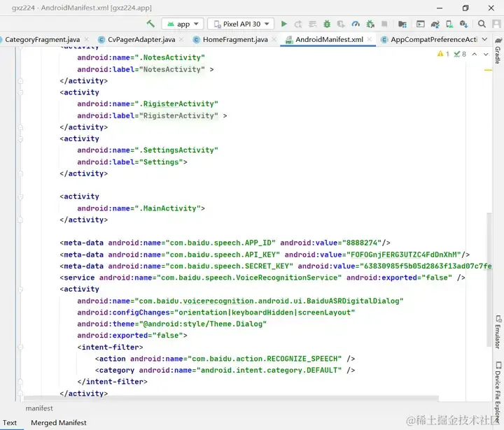Click the Apply Code Changes icon
The width and height of the screenshot is (504, 430).
[312, 24]
